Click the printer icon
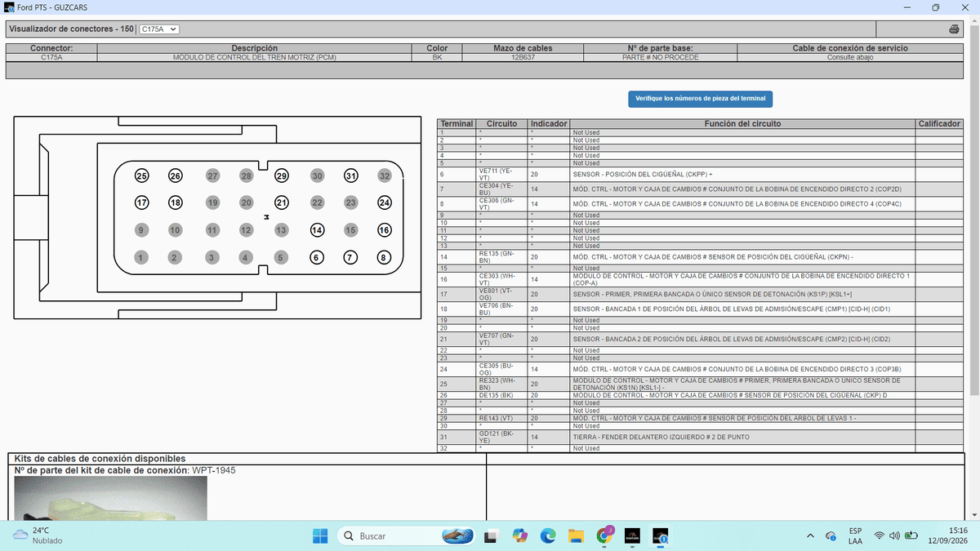This screenshot has width=980, height=551. pos(954,29)
